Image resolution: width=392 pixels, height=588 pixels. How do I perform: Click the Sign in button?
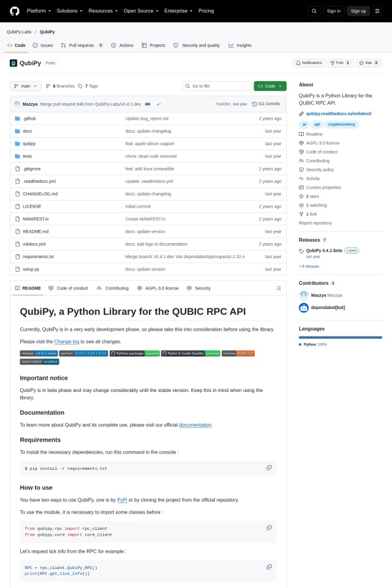pos(333,11)
